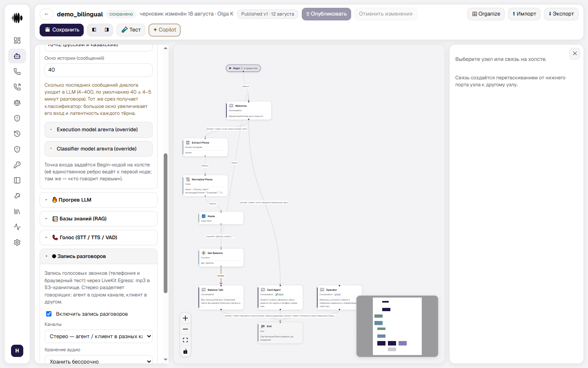Close the right inspector panel
This screenshot has height=368, width=588.
[575, 54]
